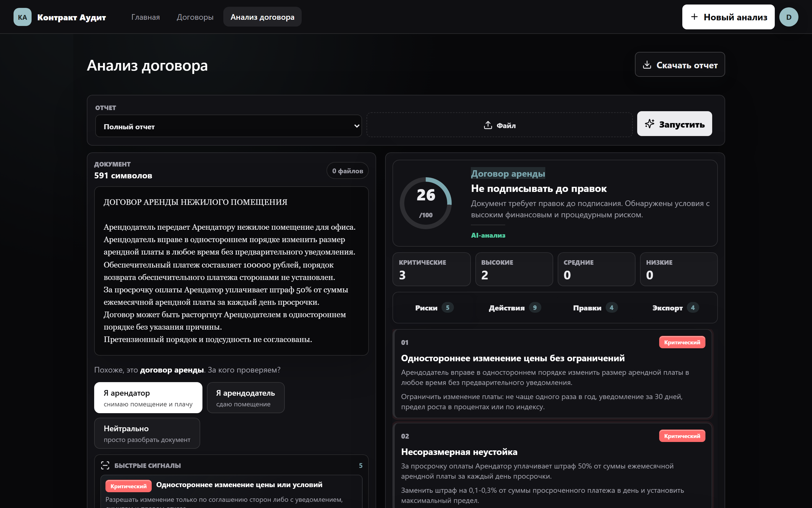Click the Анализ договора page title
This screenshot has height=508, width=812.
coord(147,65)
